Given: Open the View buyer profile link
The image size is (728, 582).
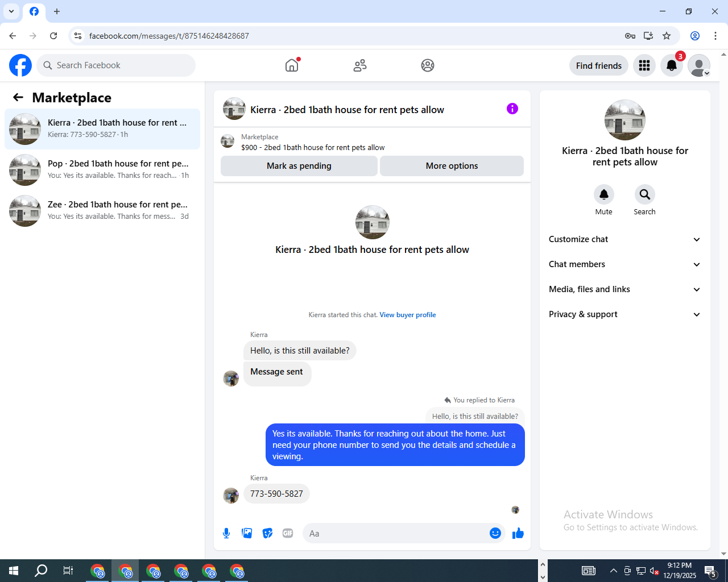Looking at the screenshot, I should click(408, 315).
